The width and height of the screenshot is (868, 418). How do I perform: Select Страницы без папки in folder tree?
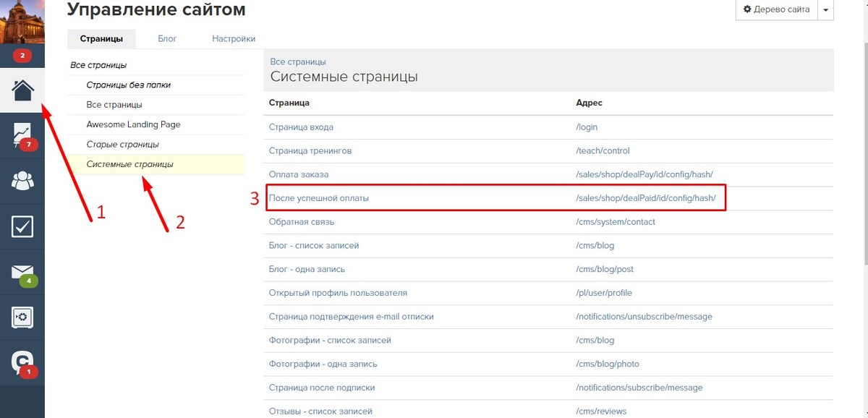[129, 85]
